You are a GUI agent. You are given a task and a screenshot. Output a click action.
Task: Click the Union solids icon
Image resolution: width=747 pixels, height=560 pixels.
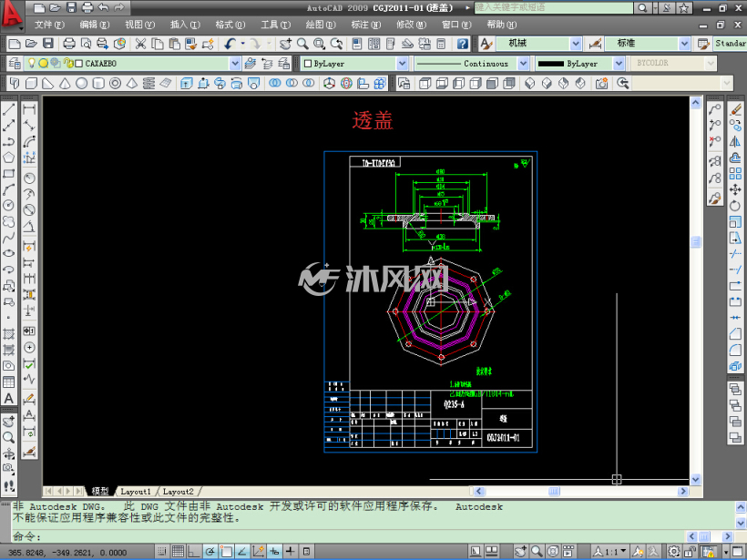point(275,84)
